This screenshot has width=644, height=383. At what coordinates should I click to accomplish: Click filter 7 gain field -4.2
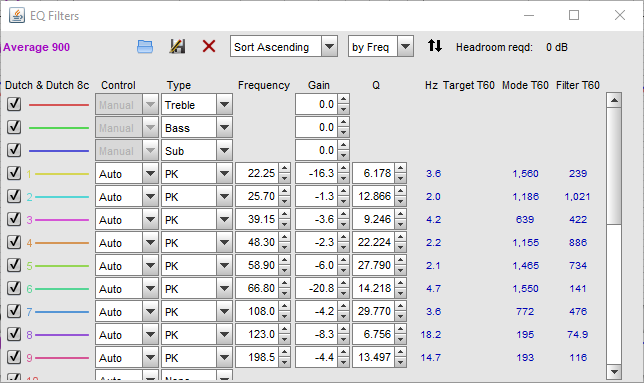tap(317, 311)
